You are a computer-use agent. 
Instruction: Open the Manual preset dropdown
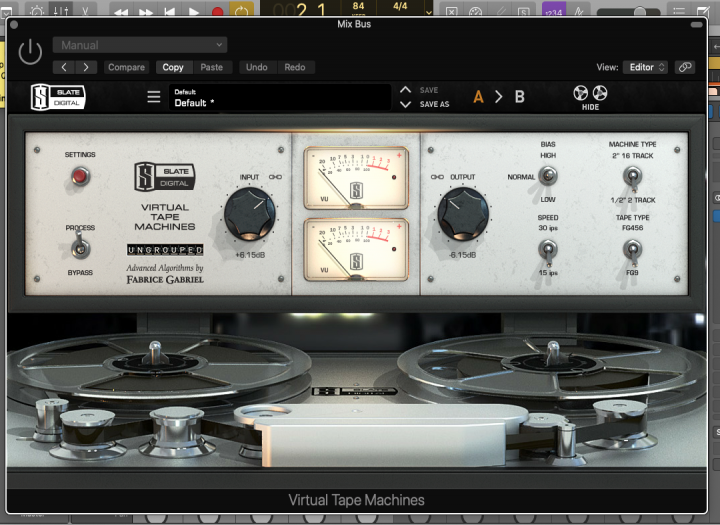(140, 45)
